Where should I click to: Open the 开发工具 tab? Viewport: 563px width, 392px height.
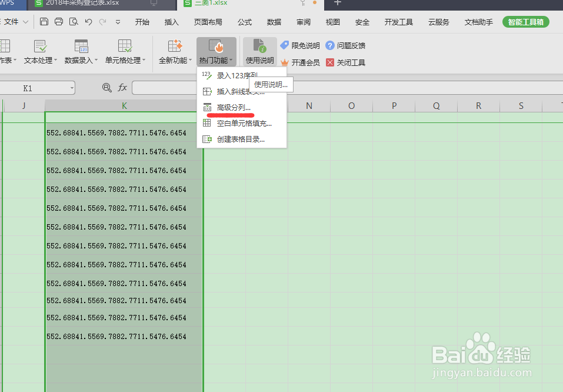point(398,22)
